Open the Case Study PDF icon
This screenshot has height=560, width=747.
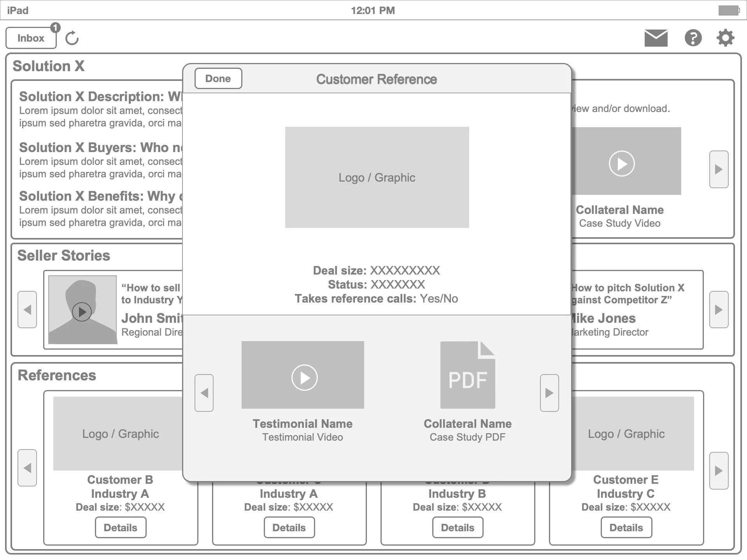[x=467, y=375]
